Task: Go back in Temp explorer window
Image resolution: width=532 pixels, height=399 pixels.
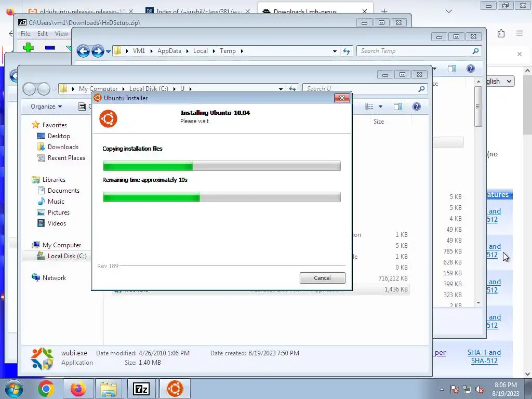Action: 83,51
